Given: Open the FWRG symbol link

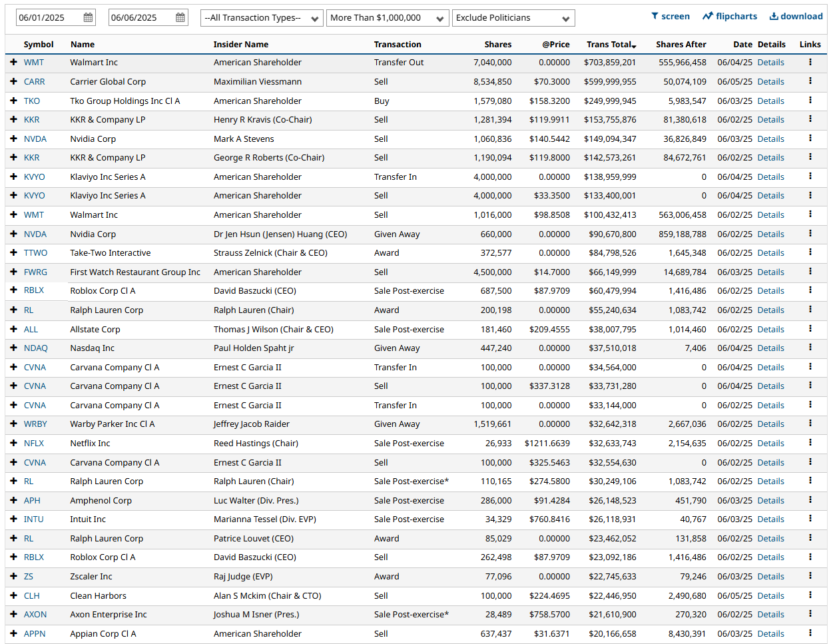Looking at the screenshot, I should coord(35,272).
